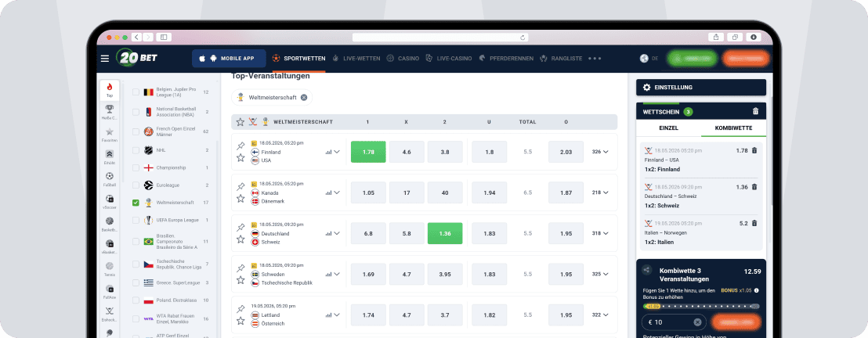Go to Live-Wetten tab
The width and height of the screenshot is (868, 338).
pos(356,59)
